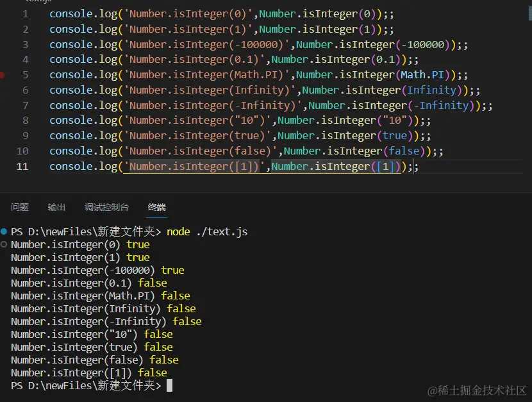Click terminal output Number.isInteger(false) false
The width and height of the screenshot is (532, 402).
[95, 360]
